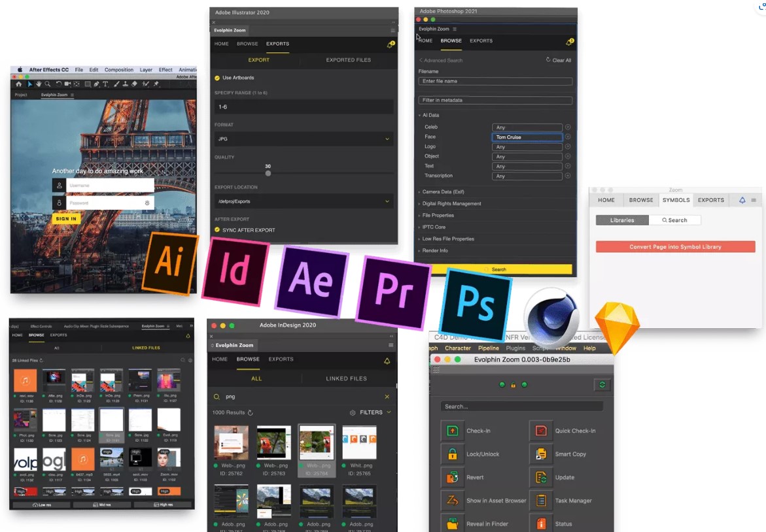
Task: Click the reset icon beside Clear All
Action: [548, 59]
